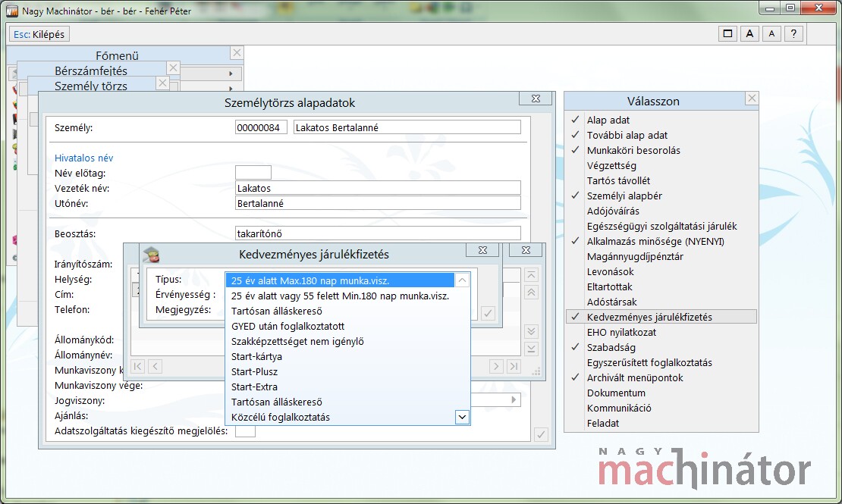Open Adóstársak menu item

(x=661, y=302)
